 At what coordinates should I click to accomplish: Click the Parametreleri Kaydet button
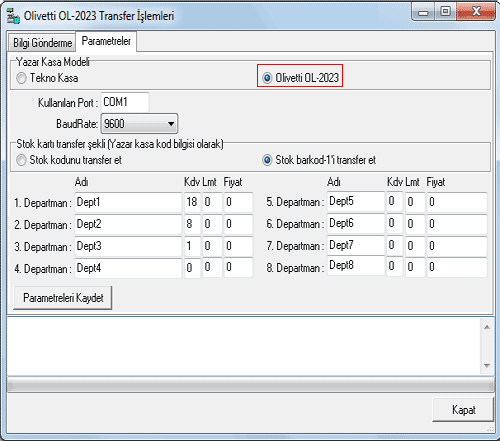(x=63, y=298)
